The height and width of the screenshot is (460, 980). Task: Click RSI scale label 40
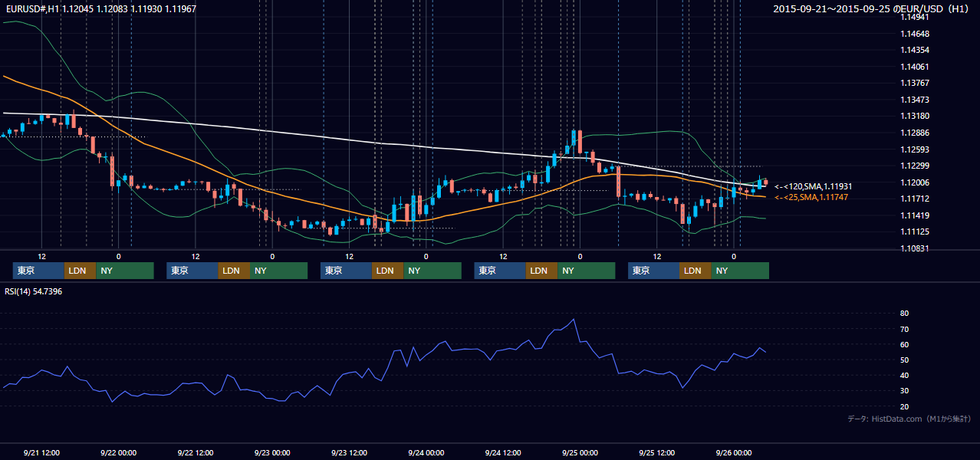[x=905, y=375]
